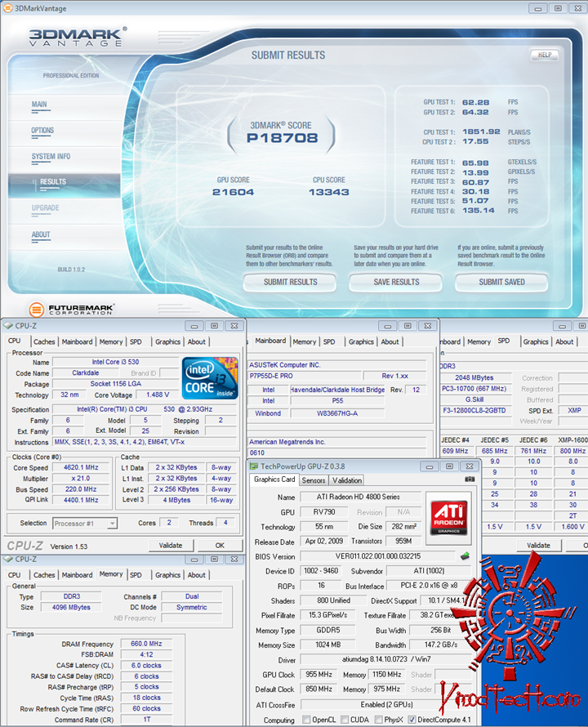
Task: Select RESULTS in the 3DMark sidebar
Action: [64, 185]
